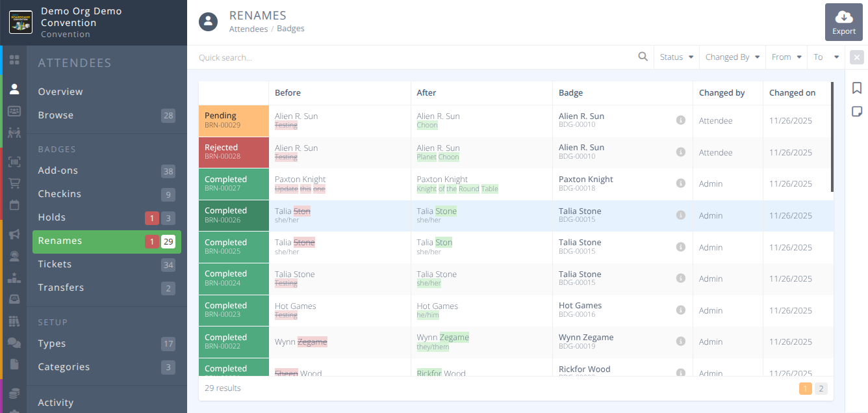
Task: Expand the Changed By dropdown
Action: pyautogui.click(x=732, y=57)
